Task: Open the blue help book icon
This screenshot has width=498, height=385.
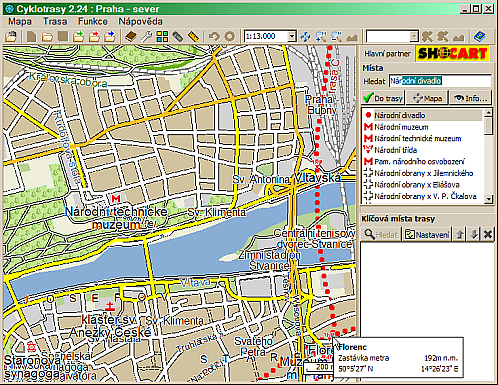Action: point(479,36)
